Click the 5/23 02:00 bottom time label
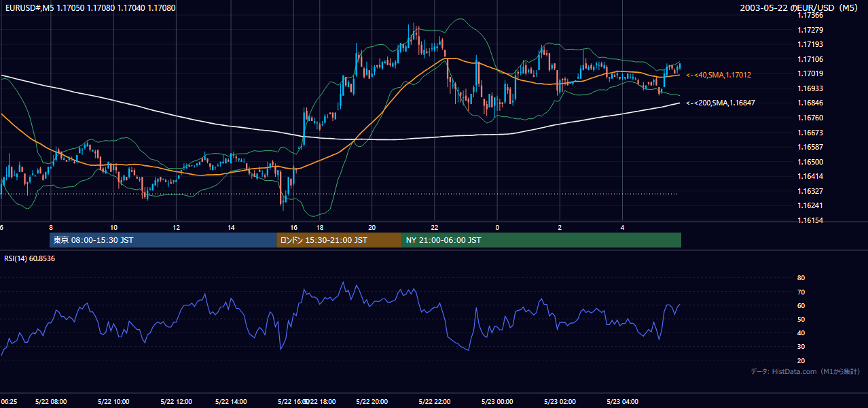The image size is (868, 408). [560, 401]
